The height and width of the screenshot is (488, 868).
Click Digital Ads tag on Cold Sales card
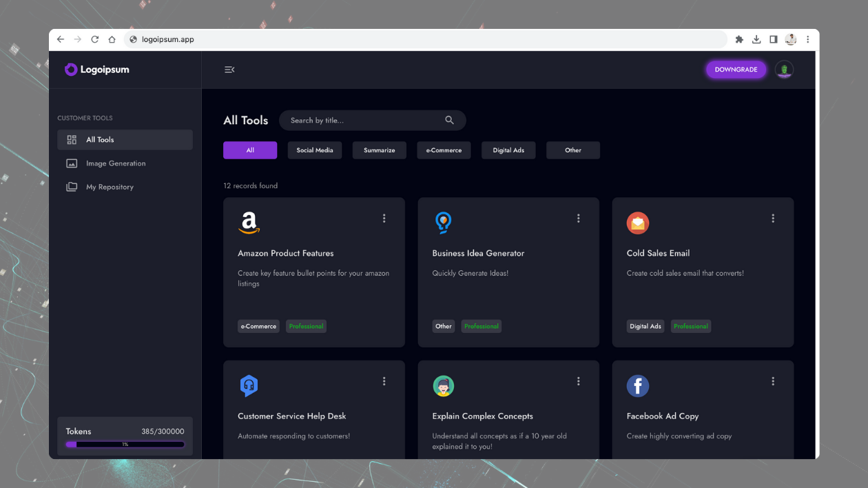(x=645, y=326)
